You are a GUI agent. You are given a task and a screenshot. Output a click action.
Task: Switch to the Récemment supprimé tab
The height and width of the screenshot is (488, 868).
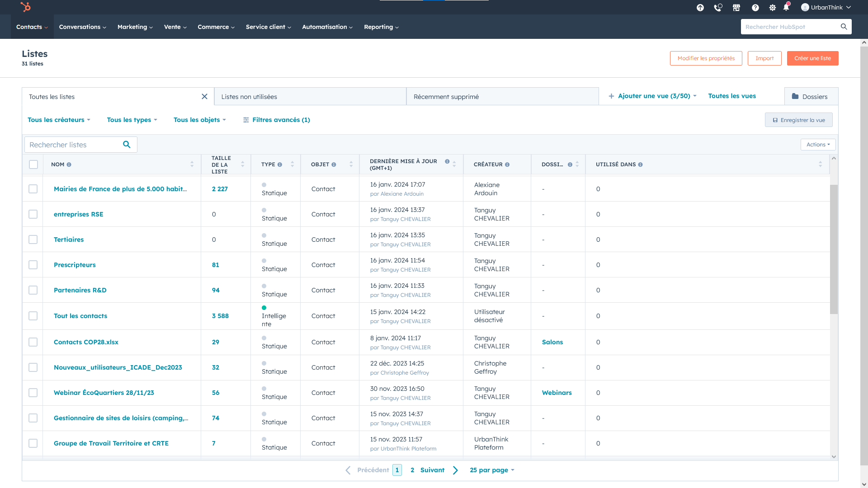click(446, 96)
